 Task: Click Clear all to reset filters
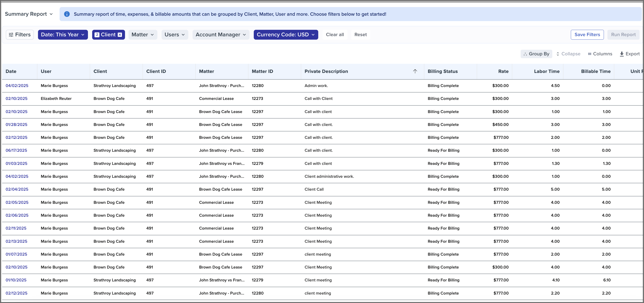pyautogui.click(x=335, y=34)
